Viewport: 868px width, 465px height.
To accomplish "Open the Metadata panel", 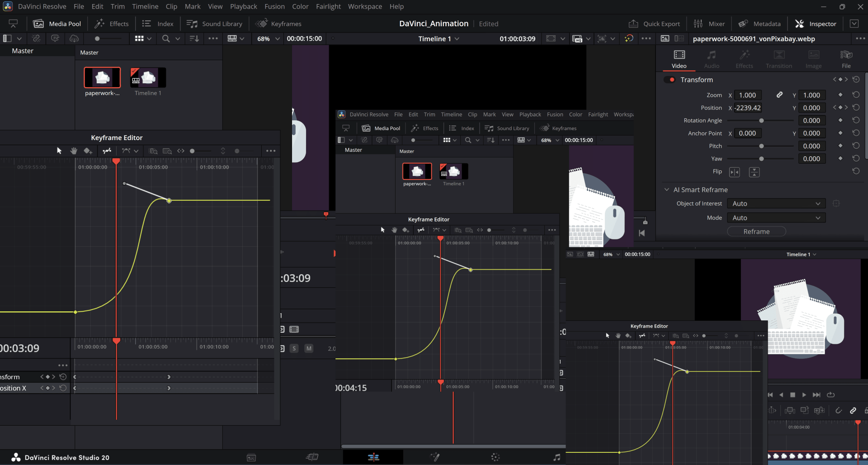I will [x=759, y=23].
